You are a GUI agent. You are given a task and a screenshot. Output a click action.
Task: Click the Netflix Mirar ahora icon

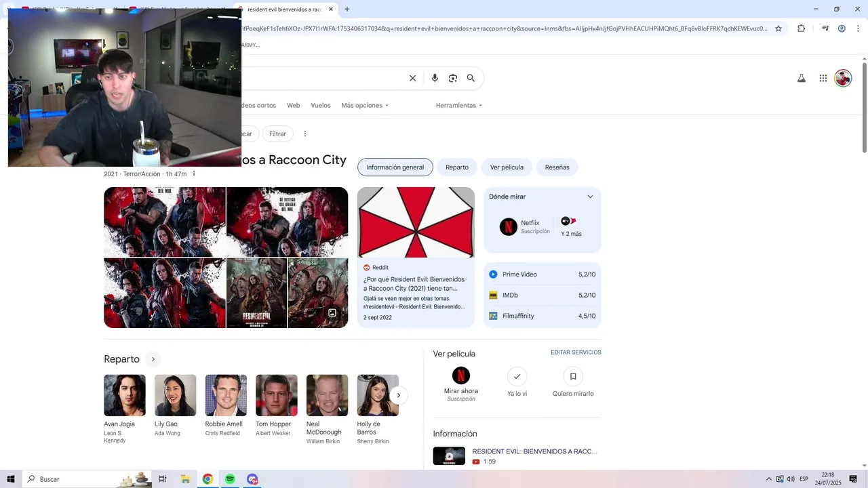click(461, 375)
